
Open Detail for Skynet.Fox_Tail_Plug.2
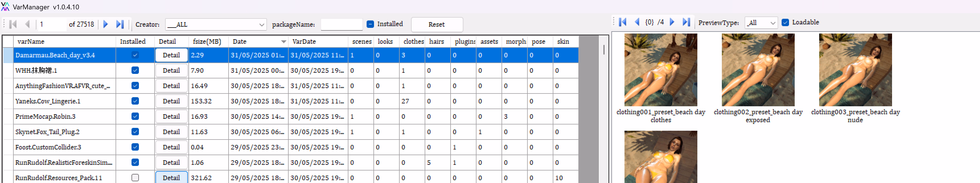171,132
